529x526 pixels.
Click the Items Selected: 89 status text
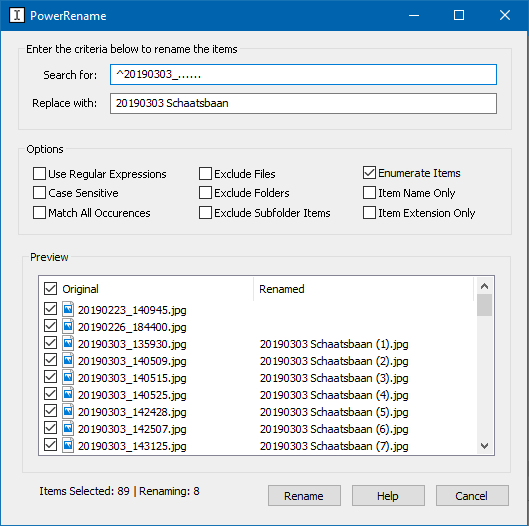pos(84,491)
